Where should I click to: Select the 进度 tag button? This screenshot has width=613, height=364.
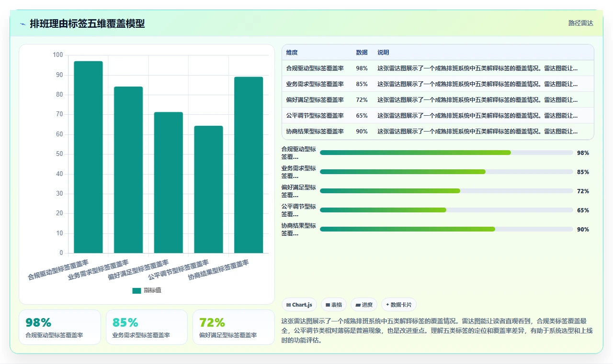point(364,305)
